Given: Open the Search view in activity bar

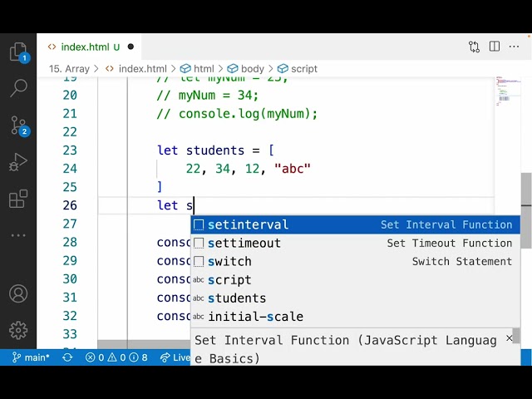Looking at the screenshot, I should [x=18, y=88].
